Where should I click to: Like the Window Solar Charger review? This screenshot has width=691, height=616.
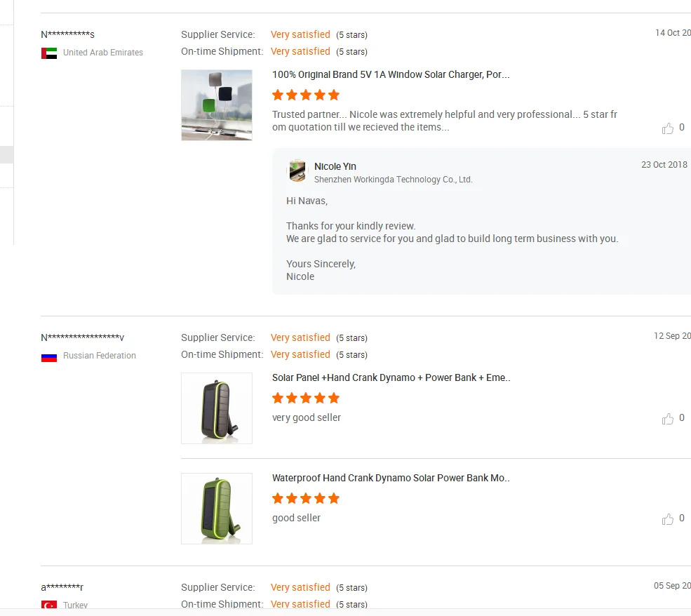click(x=667, y=128)
